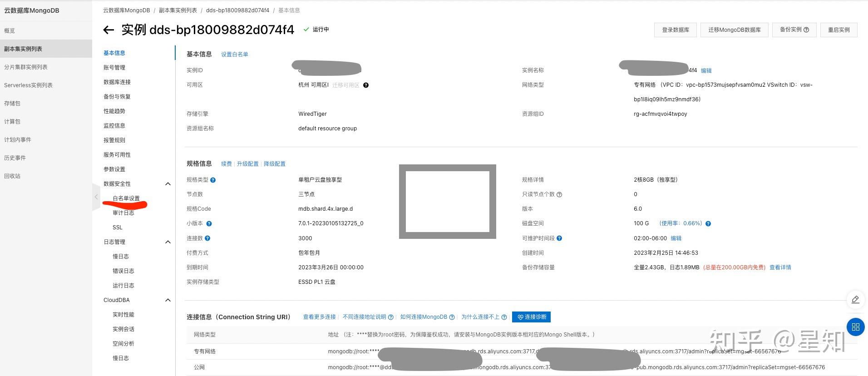Open 白名单设置 page
The height and width of the screenshot is (376, 868).
pos(126,198)
